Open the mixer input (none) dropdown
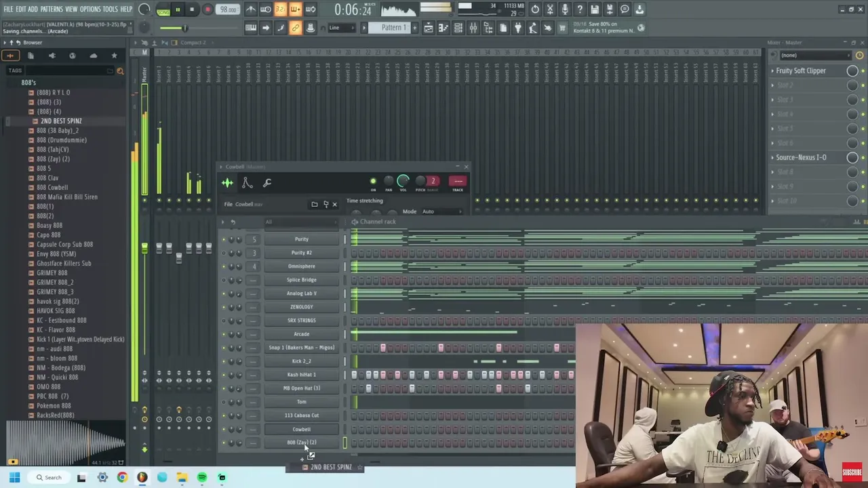Image resolution: width=868 pixels, height=488 pixels. 815,55
